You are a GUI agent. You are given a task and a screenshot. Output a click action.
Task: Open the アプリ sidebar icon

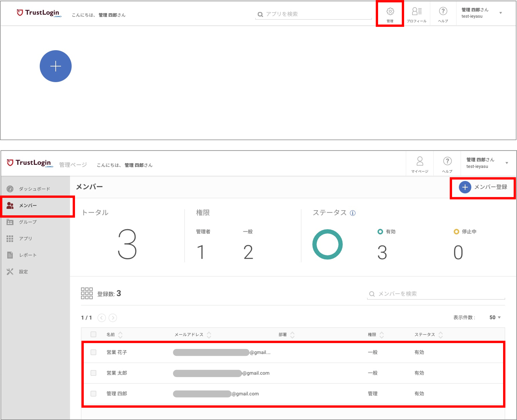10,238
